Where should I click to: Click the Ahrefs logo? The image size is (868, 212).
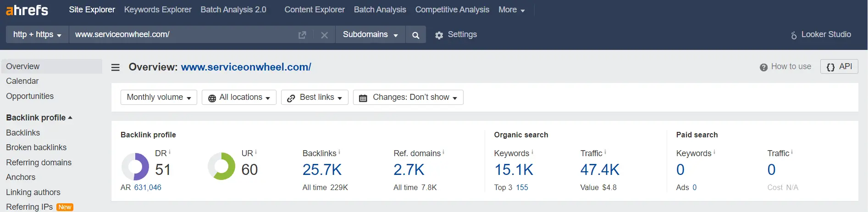27,10
